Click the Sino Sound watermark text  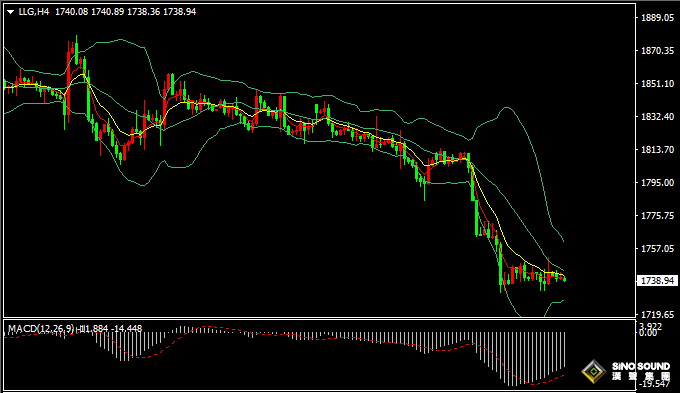641,371
